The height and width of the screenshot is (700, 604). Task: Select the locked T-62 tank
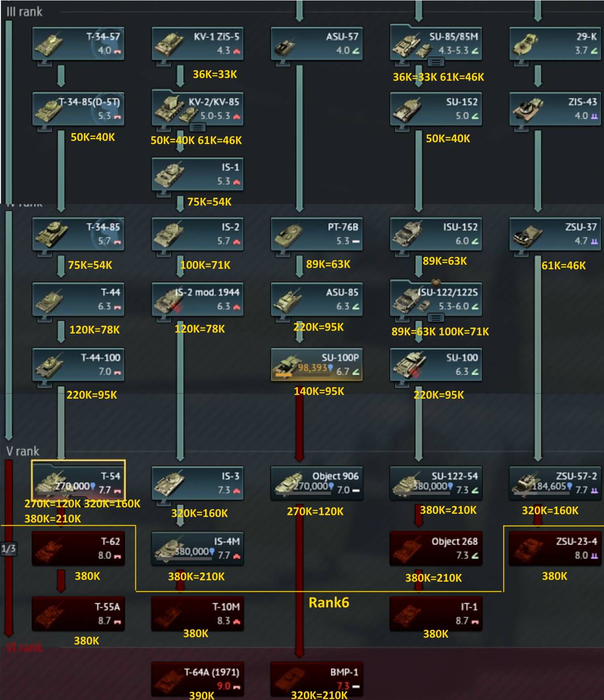78,548
